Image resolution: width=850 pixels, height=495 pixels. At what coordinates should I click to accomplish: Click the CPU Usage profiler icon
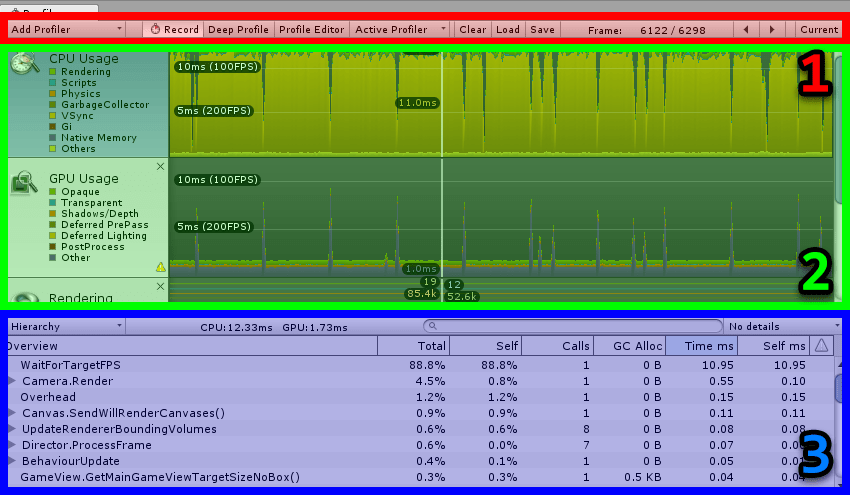pyautogui.click(x=25, y=62)
